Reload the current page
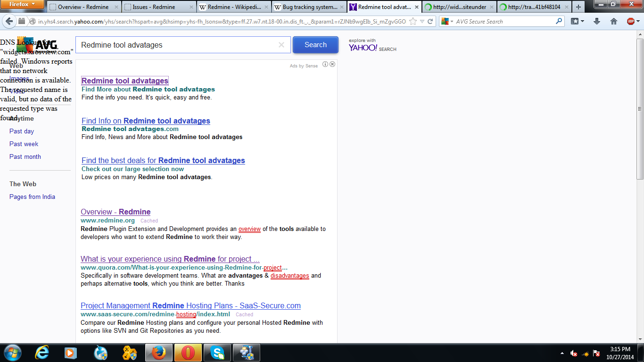The image size is (644, 362). pyautogui.click(x=430, y=21)
